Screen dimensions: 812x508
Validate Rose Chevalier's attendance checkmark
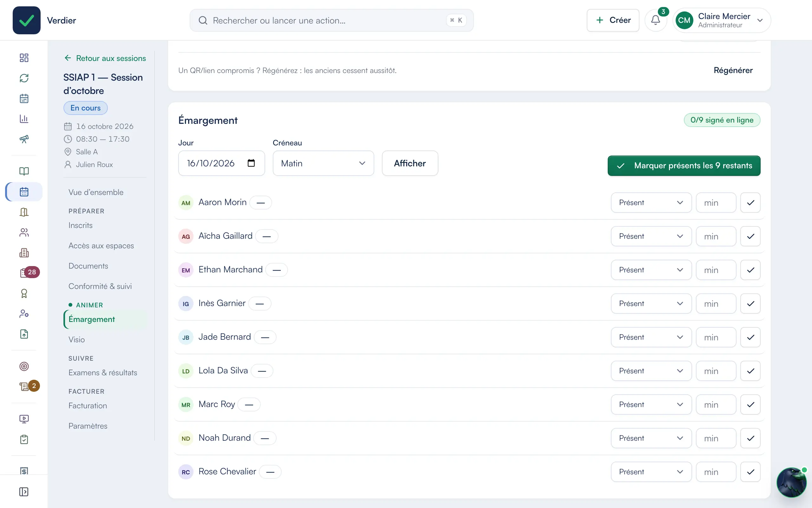click(750, 472)
